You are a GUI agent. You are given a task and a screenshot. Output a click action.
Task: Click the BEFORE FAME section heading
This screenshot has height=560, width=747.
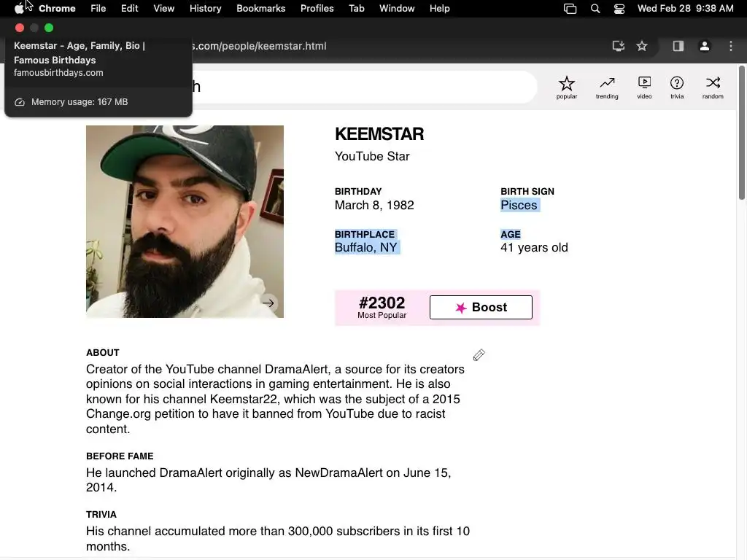tap(120, 456)
